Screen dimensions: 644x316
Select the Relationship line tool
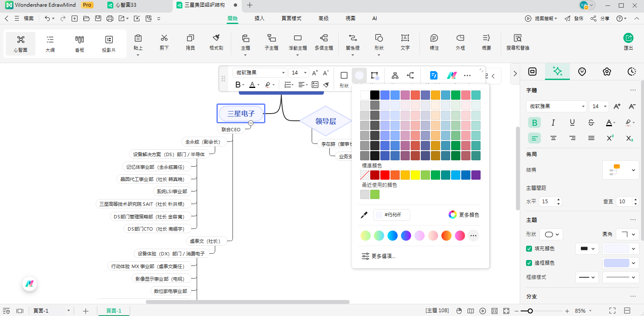353,39
